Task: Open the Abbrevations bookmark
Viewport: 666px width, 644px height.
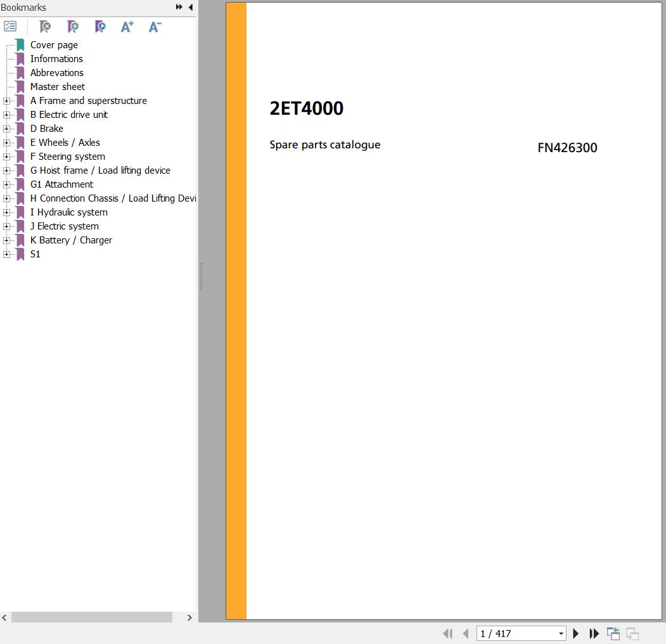Action: [57, 73]
